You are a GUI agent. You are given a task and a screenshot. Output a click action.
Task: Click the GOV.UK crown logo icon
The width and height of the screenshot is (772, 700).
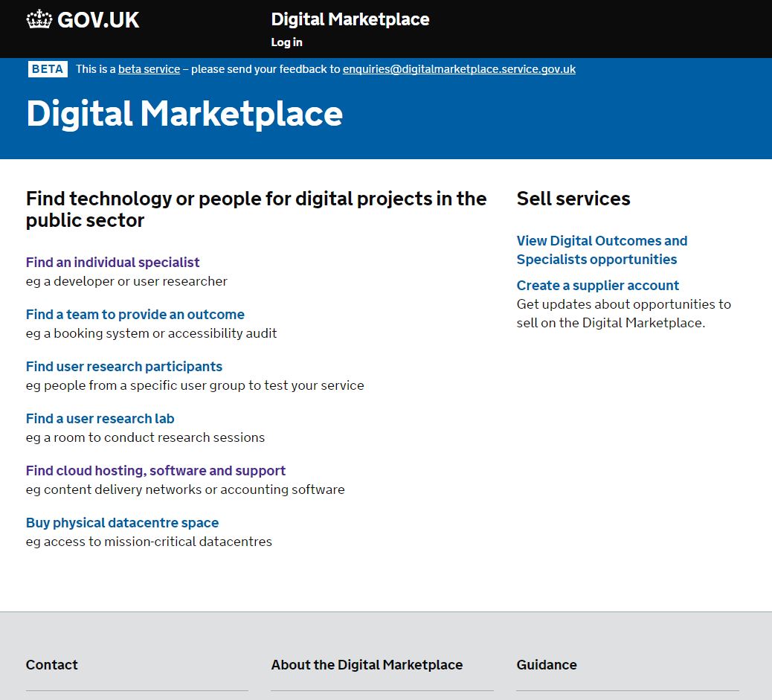point(39,19)
